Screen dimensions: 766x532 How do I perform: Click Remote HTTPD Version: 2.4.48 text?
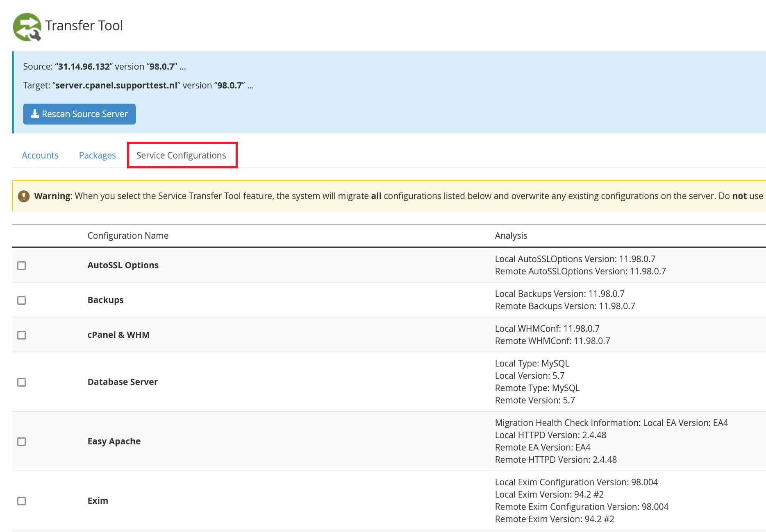point(556,460)
